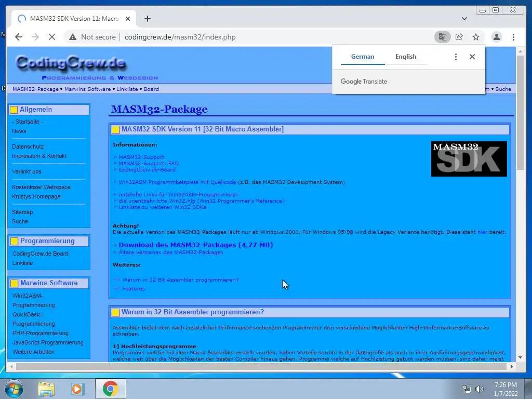Open Verlinkt uns sidebar link

pos(26,171)
